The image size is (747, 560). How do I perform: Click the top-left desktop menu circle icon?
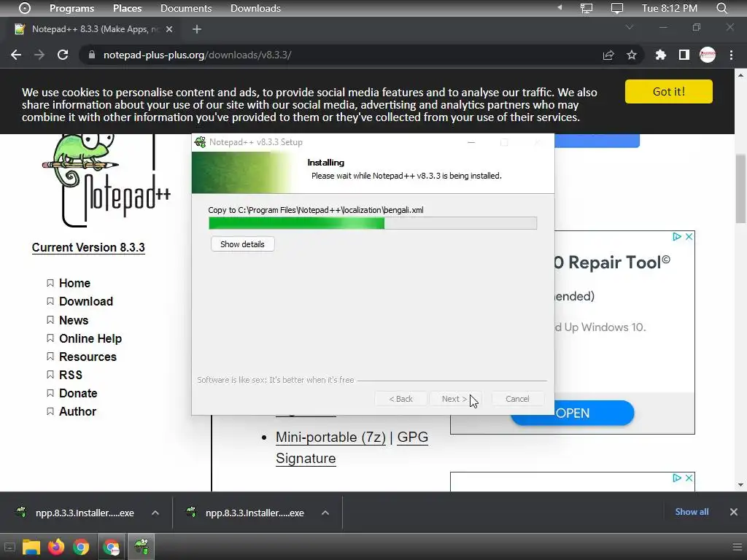click(x=25, y=8)
